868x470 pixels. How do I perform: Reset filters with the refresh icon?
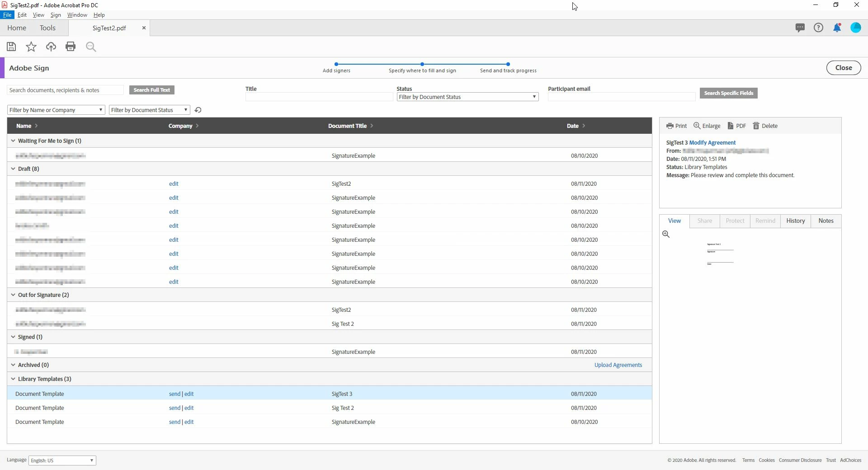198,110
